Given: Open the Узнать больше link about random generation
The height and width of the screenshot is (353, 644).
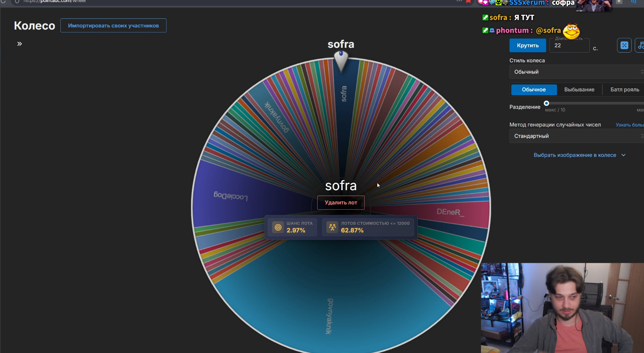Looking at the screenshot, I should (x=630, y=125).
